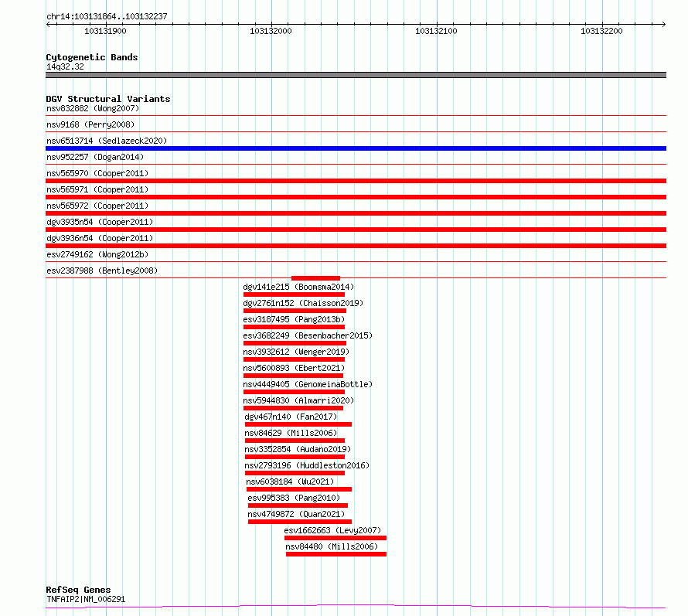Click nsv5600893 (Ebert2021) label
The height and width of the screenshot is (616, 688).
294,368
